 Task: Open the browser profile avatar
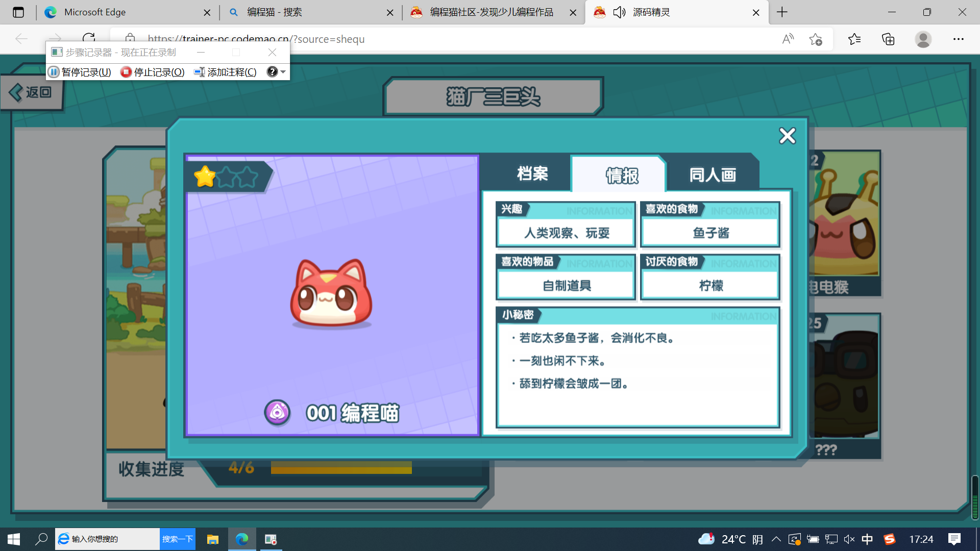[x=923, y=39]
